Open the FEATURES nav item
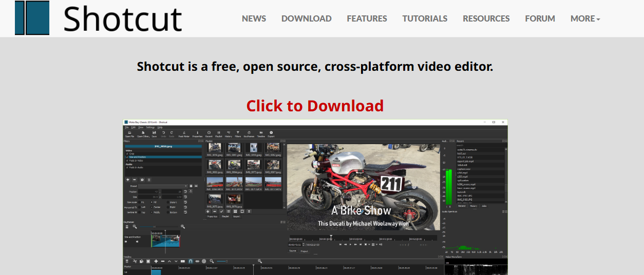The image size is (644, 275). pos(367,18)
